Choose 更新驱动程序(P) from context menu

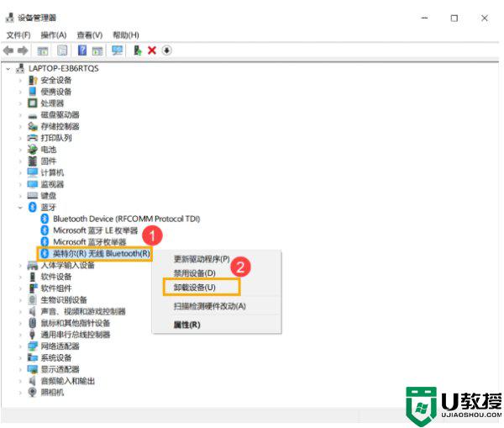tap(202, 259)
